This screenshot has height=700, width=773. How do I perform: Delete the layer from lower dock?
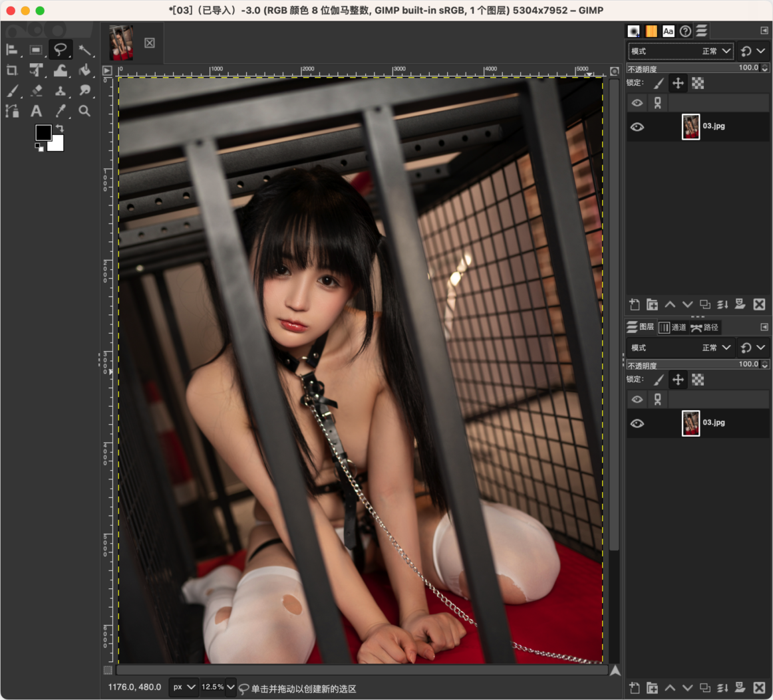[759, 687]
